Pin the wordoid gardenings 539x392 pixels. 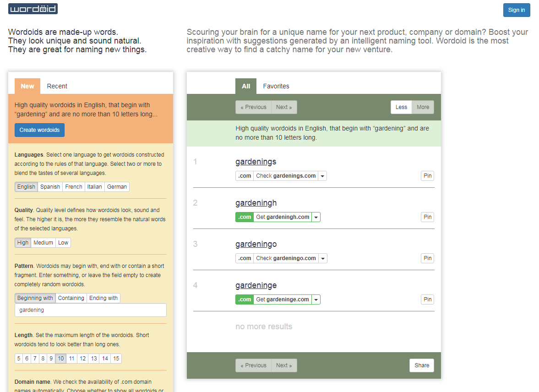coord(427,175)
